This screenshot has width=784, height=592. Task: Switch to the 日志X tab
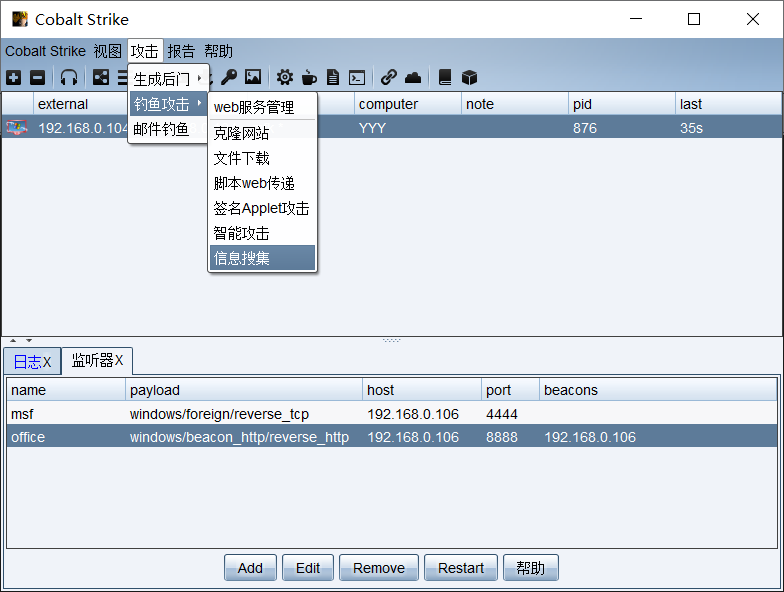click(x=31, y=361)
